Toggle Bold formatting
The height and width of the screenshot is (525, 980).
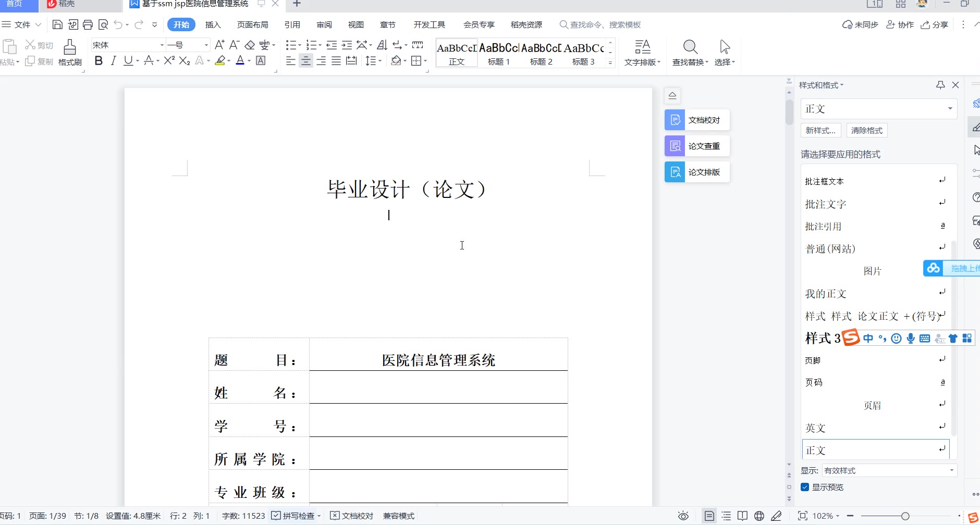[99, 61]
